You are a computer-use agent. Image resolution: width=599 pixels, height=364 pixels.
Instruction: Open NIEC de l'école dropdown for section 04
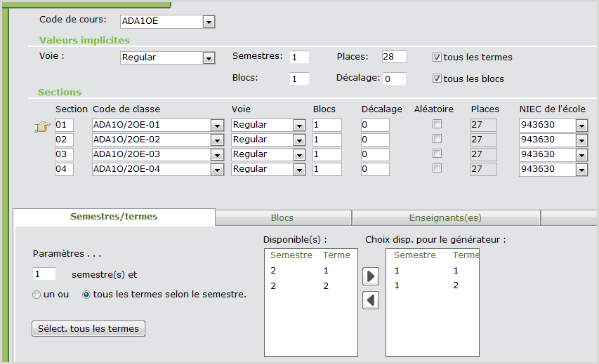581,169
